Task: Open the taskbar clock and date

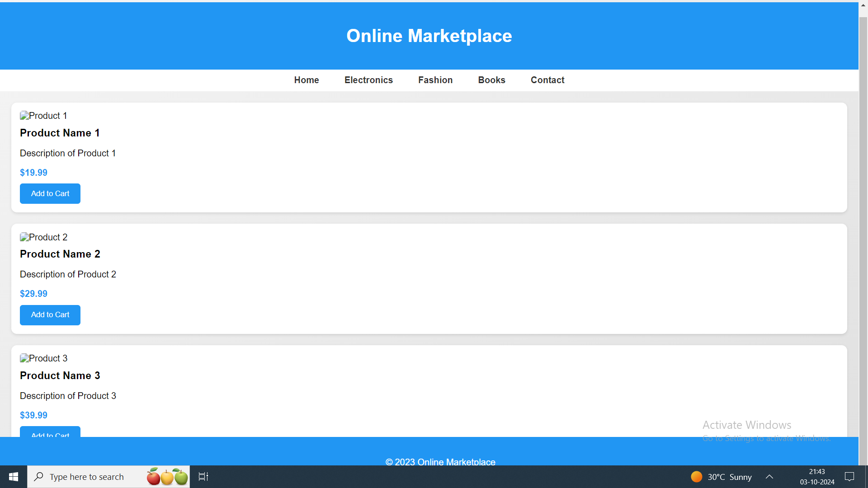Action: [817, 477]
